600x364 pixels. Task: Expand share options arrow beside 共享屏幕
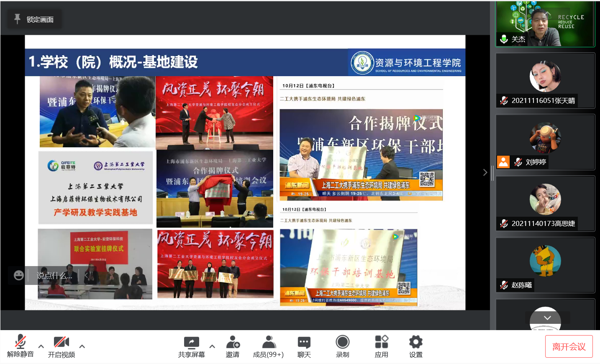pos(212,346)
